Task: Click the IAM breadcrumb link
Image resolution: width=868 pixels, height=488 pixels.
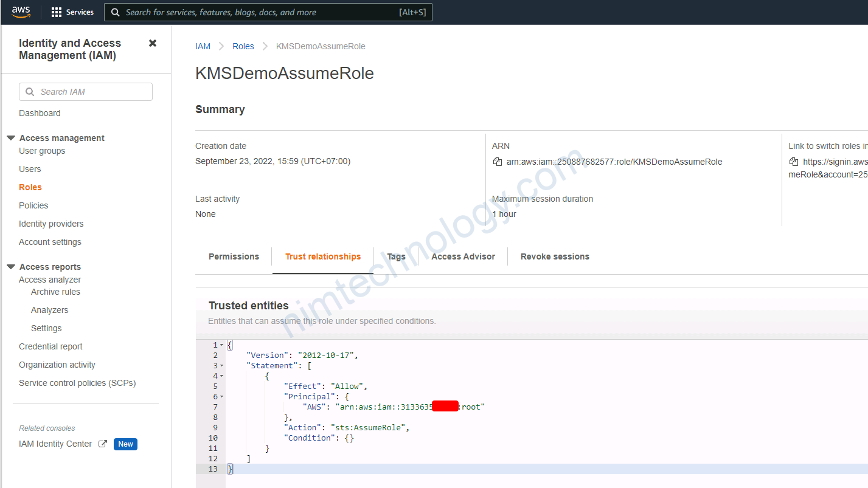Action: 203,46
